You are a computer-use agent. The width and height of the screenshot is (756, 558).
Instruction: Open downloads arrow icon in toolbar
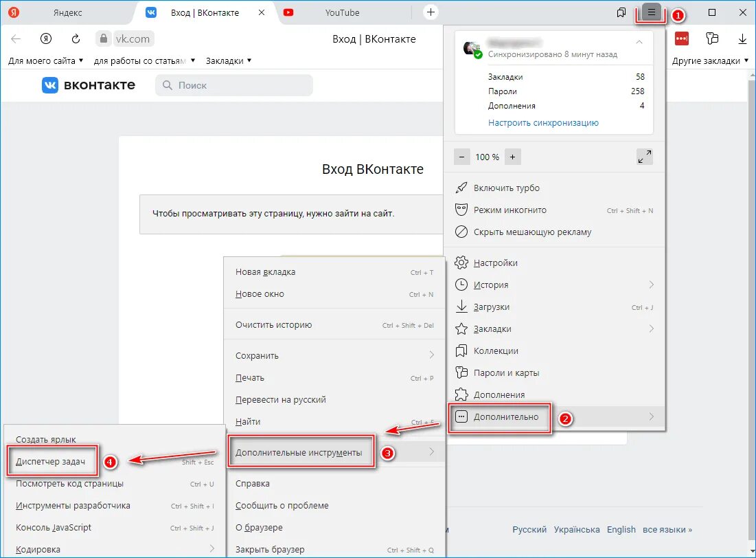tap(742, 39)
